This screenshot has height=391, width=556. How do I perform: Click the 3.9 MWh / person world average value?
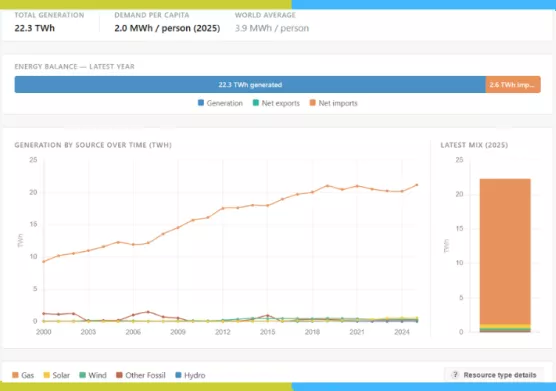click(x=272, y=28)
